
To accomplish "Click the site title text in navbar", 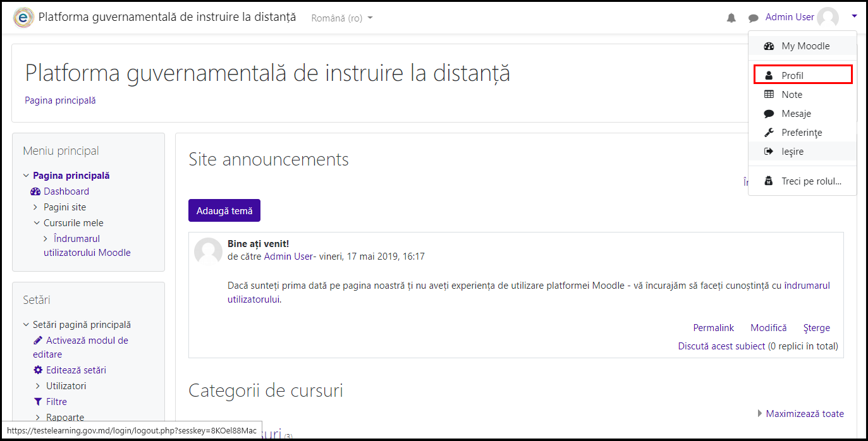I will coord(167,17).
